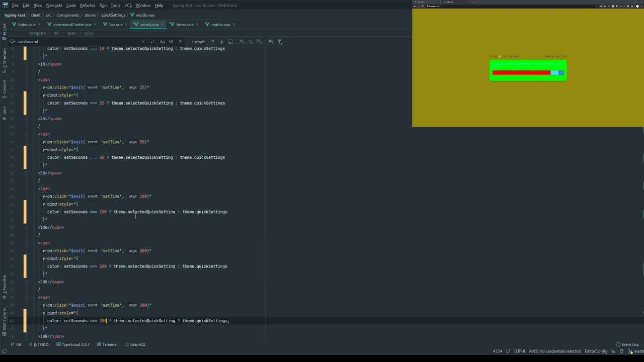Click quickSettings in the navigation breadcrumb
Viewport: 644px width, 362px height.
click(x=113, y=15)
